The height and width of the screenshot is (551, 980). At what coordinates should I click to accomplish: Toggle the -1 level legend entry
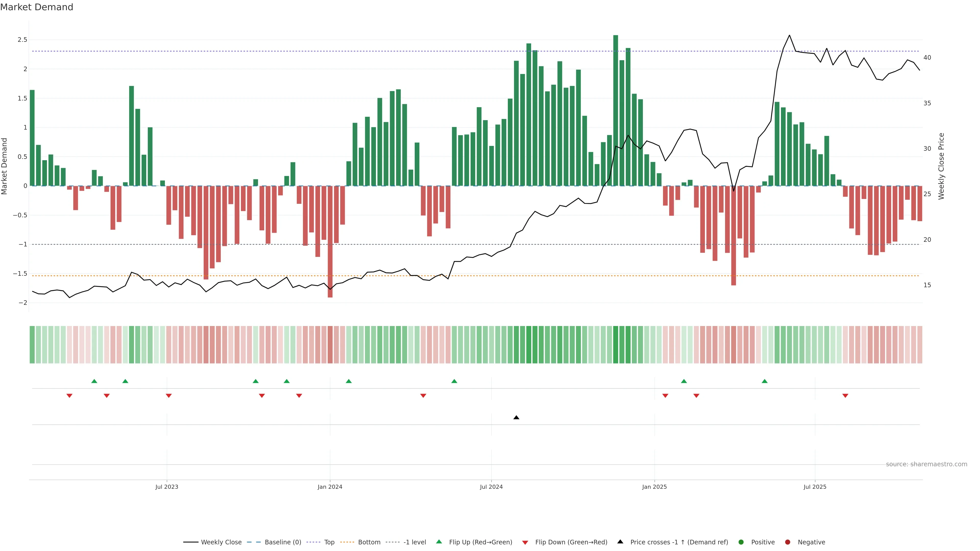(x=414, y=542)
